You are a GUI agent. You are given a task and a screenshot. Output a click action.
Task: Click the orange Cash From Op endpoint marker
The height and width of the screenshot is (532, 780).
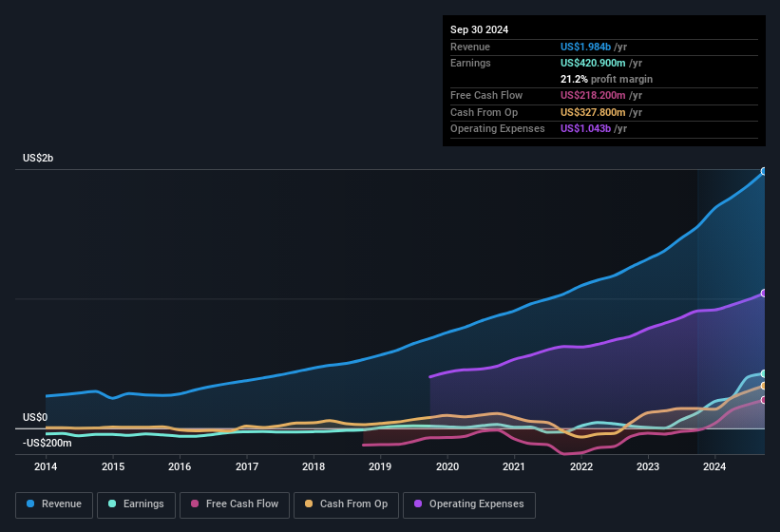(763, 386)
